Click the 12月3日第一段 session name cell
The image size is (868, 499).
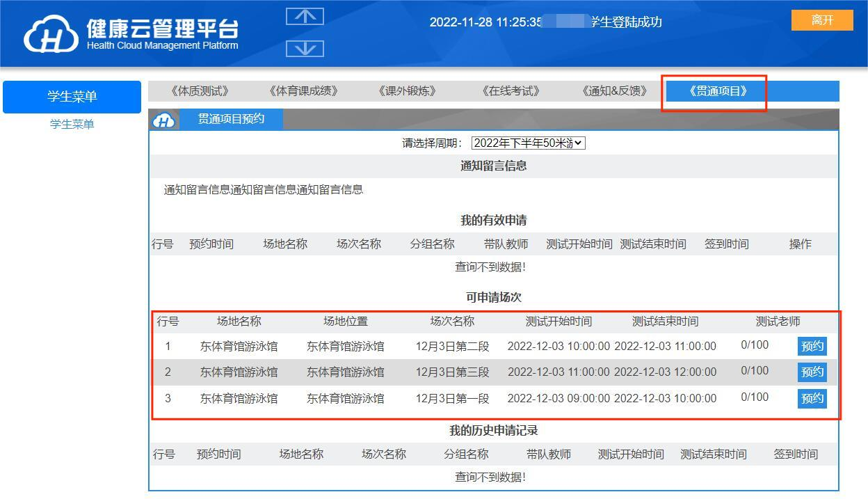coord(452,399)
